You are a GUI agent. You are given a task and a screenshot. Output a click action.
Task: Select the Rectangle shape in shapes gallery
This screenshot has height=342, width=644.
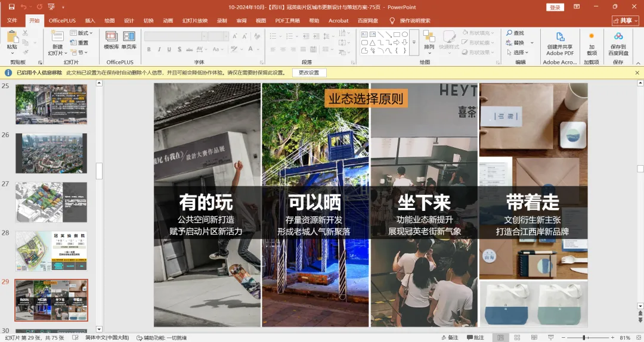tap(397, 35)
